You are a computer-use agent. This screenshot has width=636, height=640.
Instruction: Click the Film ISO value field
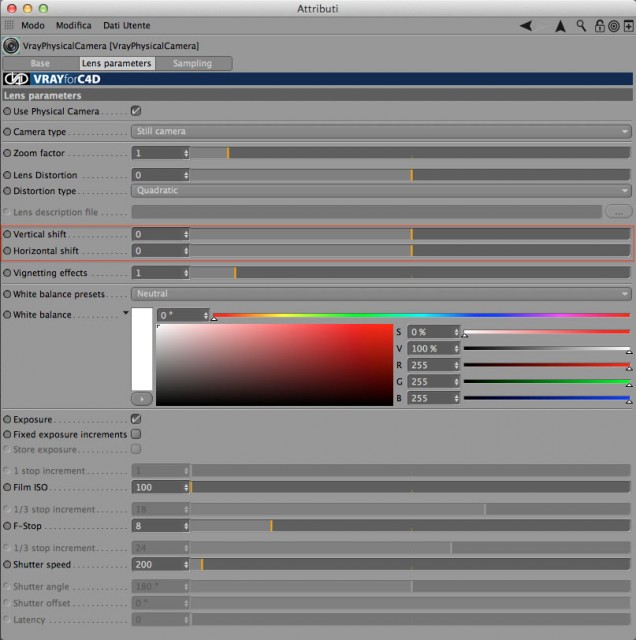click(160, 487)
